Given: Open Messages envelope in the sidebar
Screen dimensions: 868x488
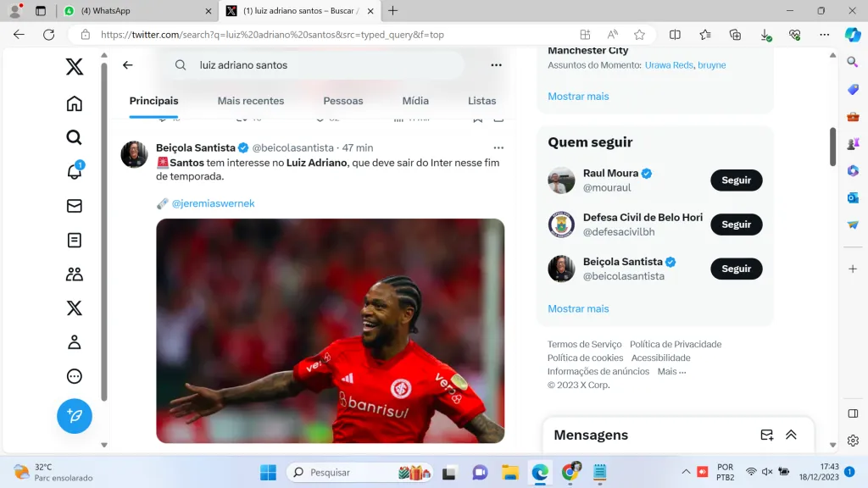Looking at the screenshot, I should click(75, 206).
